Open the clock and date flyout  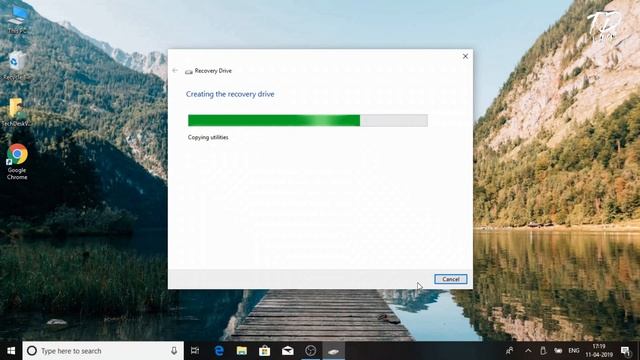599,351
